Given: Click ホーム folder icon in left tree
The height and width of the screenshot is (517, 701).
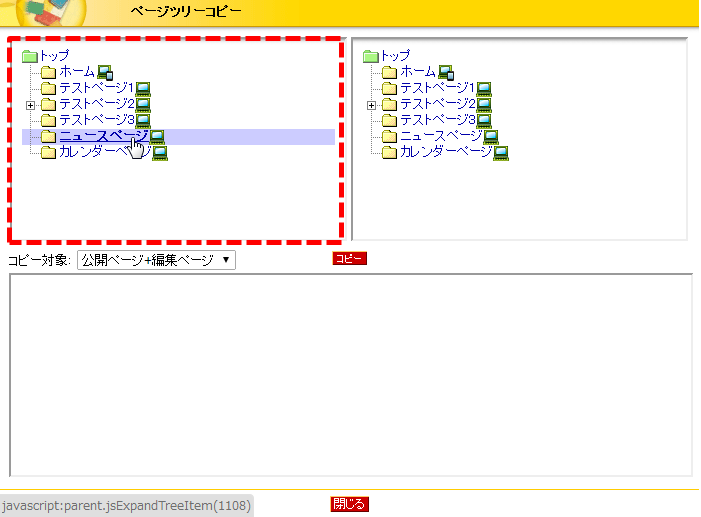Looking at the screenshot, I should (48, 72).
